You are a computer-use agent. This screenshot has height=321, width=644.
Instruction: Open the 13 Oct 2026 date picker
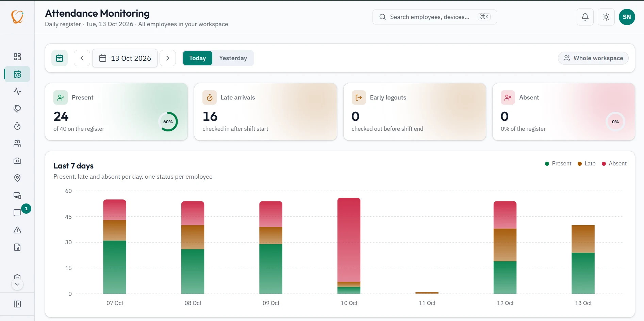(125, 58)
